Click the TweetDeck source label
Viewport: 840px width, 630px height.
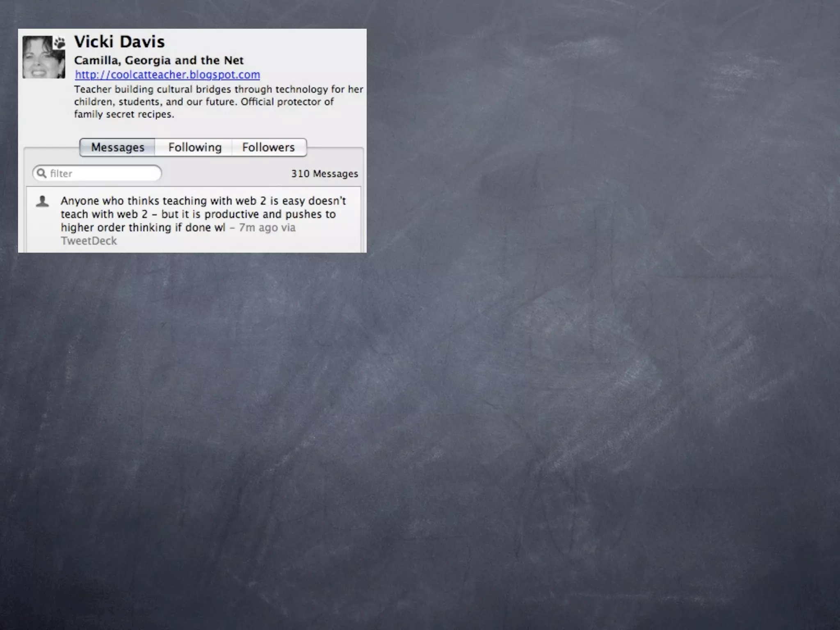click(89, 241)
